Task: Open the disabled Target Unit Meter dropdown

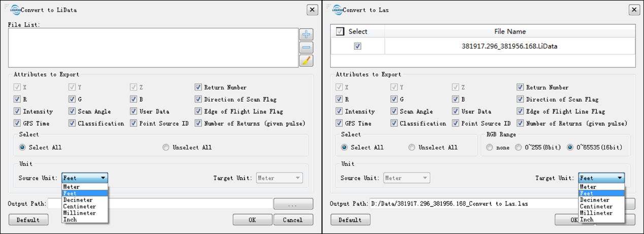Action: 279,178
